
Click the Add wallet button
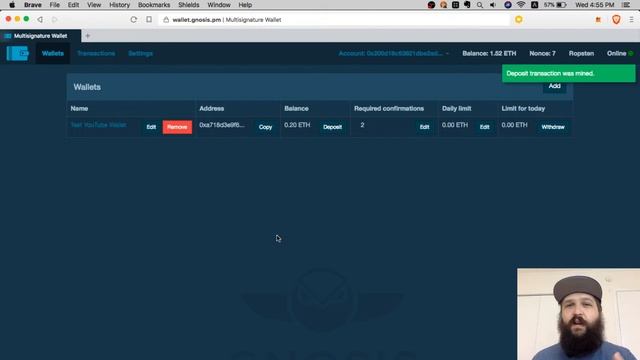554,86
